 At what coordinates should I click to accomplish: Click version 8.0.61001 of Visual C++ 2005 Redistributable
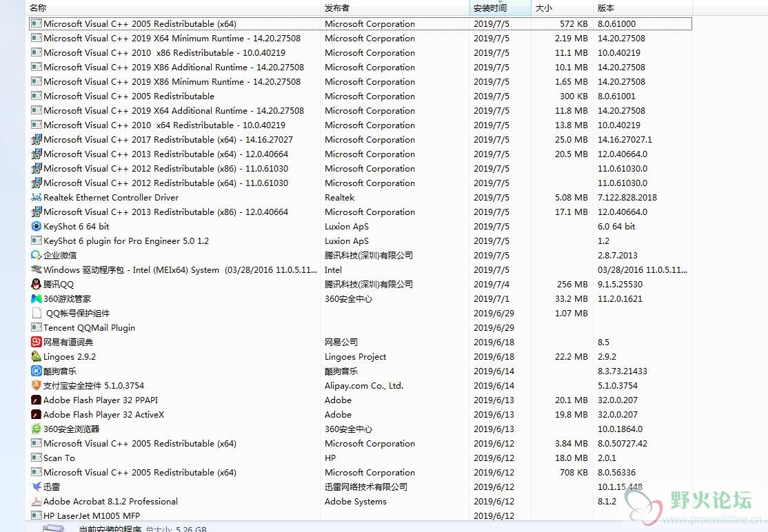tap(616, 96)
